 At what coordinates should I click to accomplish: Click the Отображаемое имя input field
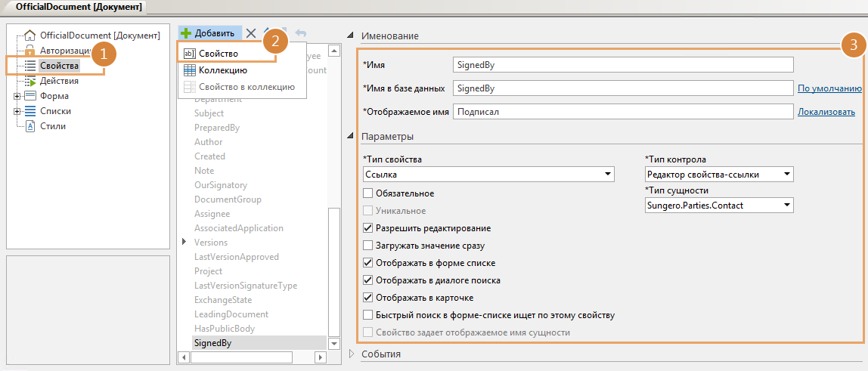tap(622, 112)
